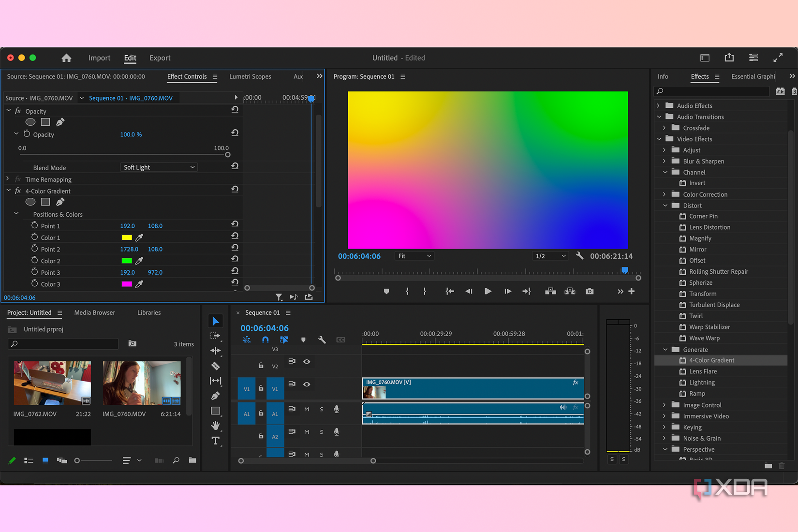Click the camera icon to export a frame
The image size is (798, 532).
[589, 291]
